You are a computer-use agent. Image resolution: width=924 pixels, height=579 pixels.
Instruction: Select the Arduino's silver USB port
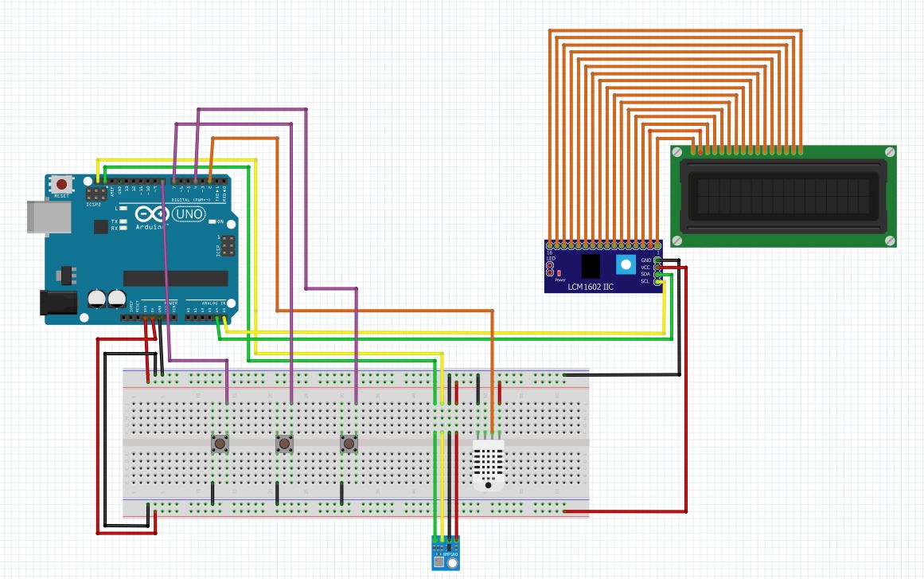point(49,217)
